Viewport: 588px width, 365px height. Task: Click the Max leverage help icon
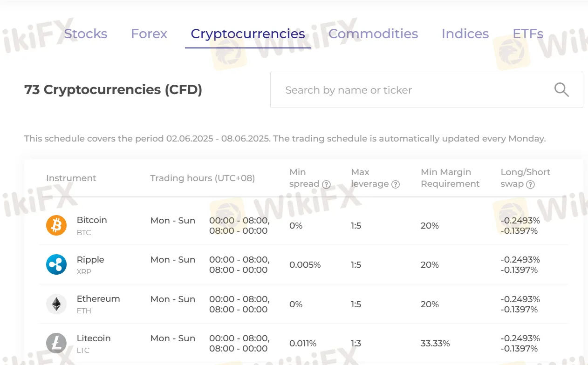coord(396,184)
